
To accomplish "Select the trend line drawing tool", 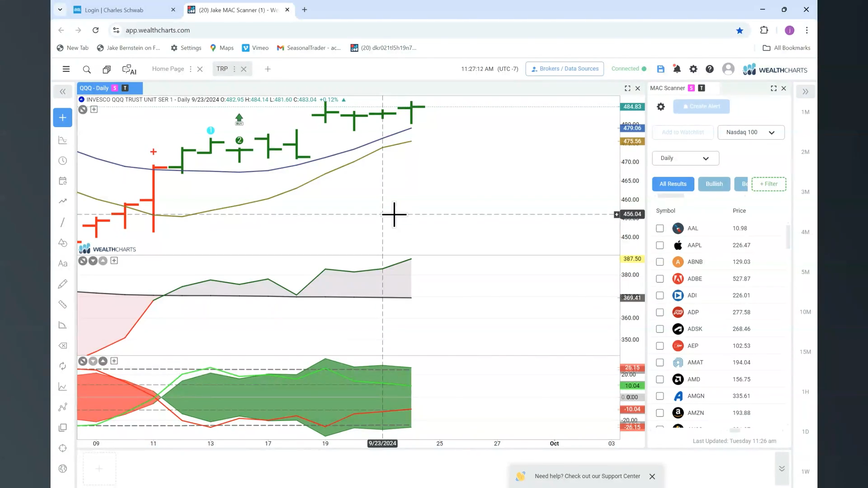I will [x=63, y=222].
